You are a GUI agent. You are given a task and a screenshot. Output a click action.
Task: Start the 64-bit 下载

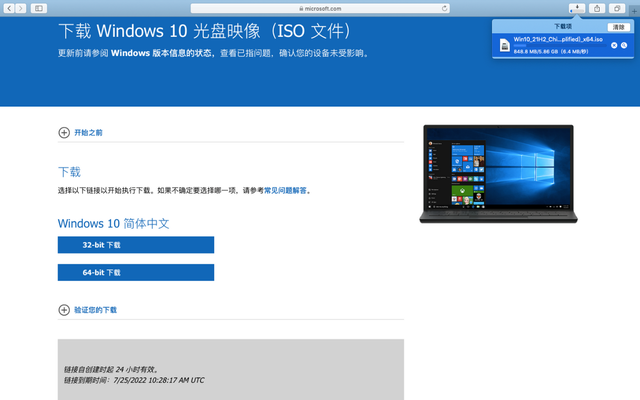coord(136,272)
